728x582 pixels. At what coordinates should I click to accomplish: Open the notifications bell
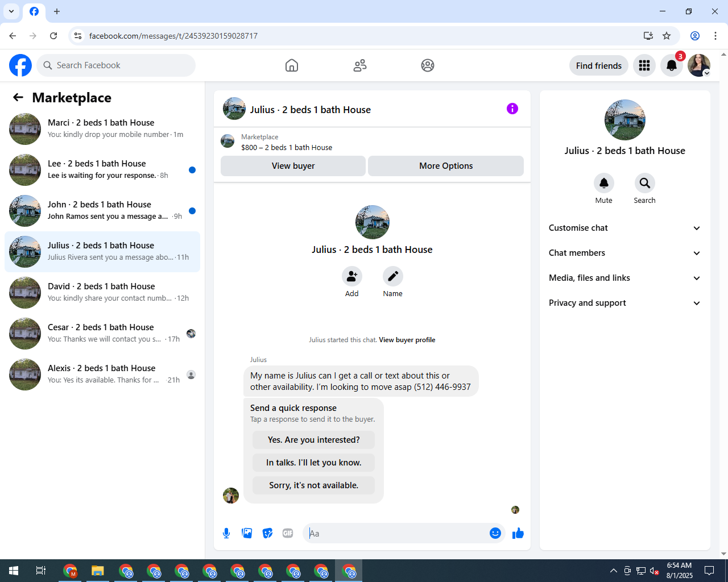[x=672, y=65]
